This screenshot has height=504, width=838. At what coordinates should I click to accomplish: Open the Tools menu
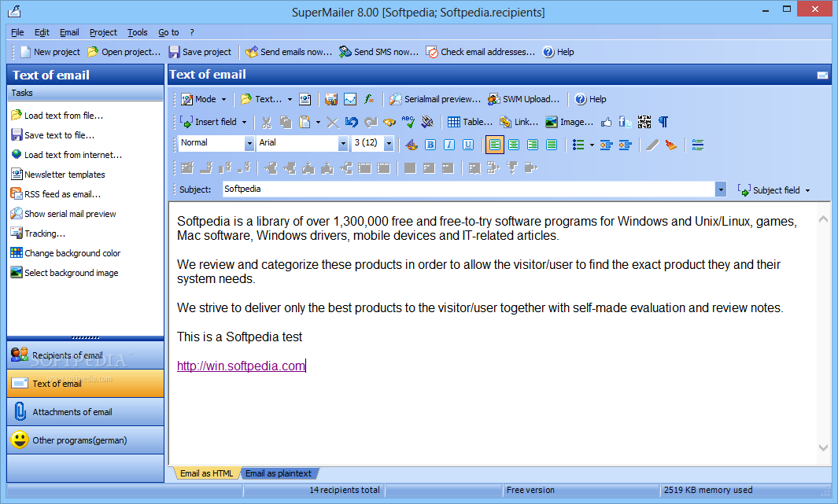pos(138,32)
